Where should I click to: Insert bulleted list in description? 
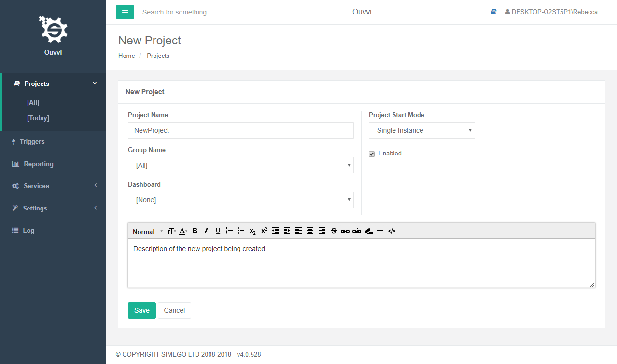(x=241, y=231)
